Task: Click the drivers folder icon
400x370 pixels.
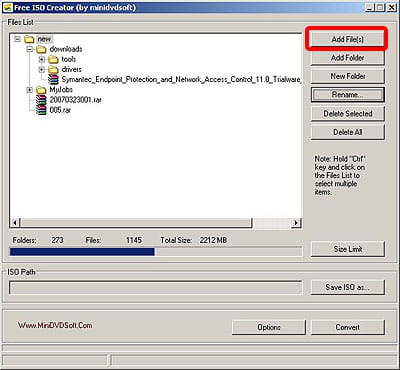Action: [x=53, y=69]
